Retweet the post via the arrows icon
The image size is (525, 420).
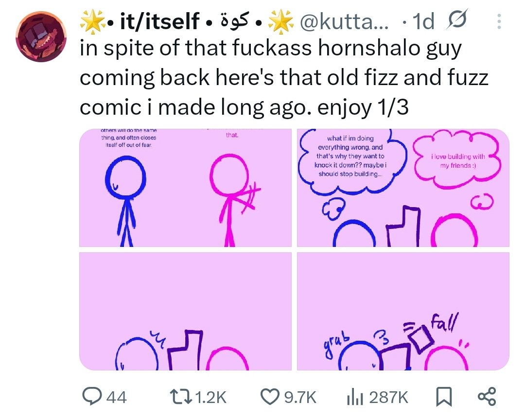181,397
